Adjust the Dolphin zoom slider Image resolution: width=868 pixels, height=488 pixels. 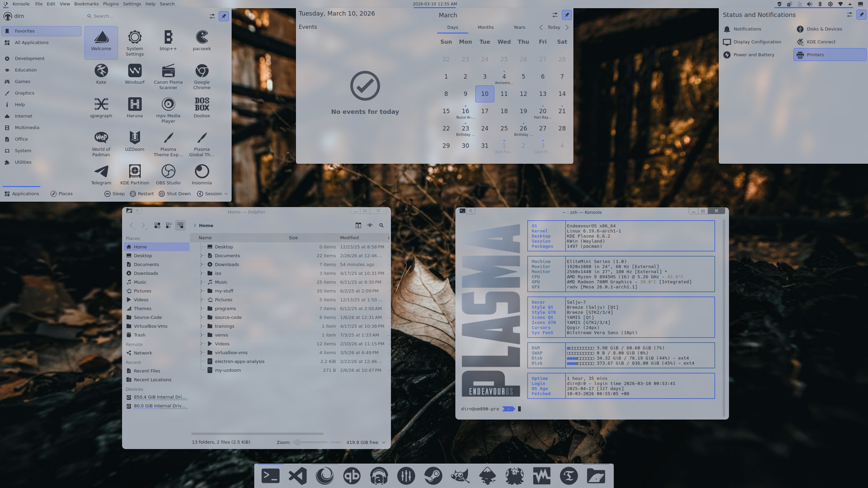(x=297, y=442)
